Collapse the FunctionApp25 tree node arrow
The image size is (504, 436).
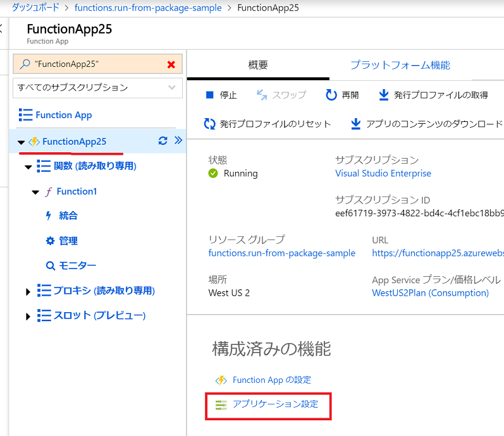click(x=22, y=142)
